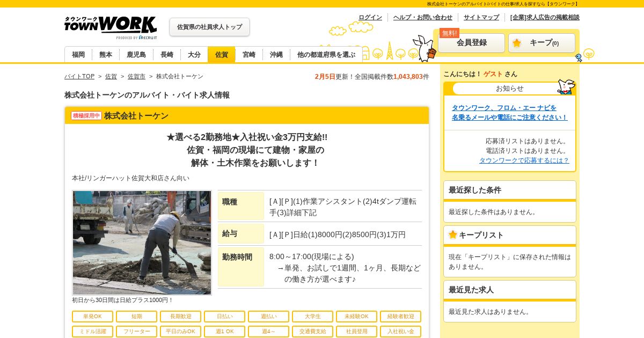Click the 週払い tag
The width and height of the screenshot is (644, 338).
268,317
